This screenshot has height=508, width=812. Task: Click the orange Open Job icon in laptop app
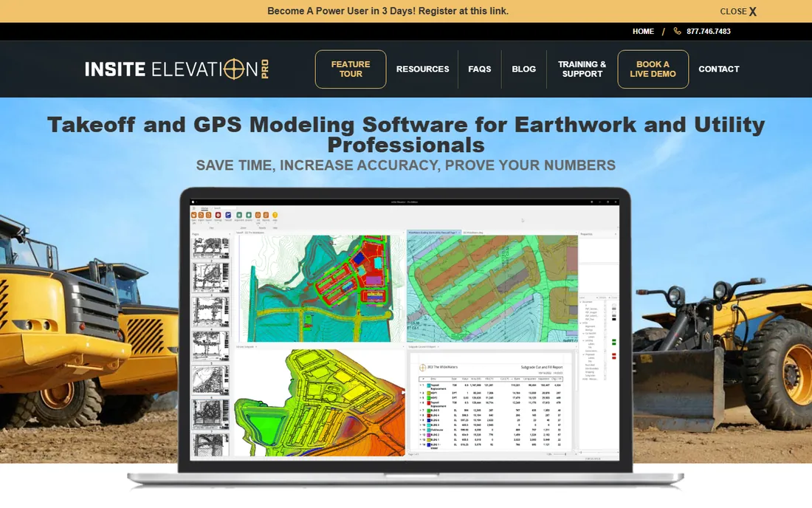point(194,215)
